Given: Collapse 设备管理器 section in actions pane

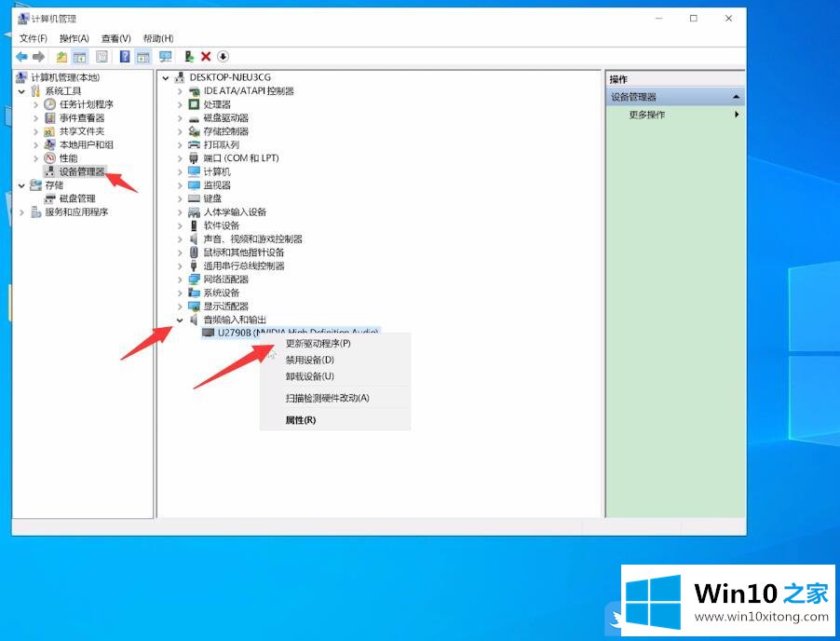Looking at the screenshot, I should (x=736, y=97).
